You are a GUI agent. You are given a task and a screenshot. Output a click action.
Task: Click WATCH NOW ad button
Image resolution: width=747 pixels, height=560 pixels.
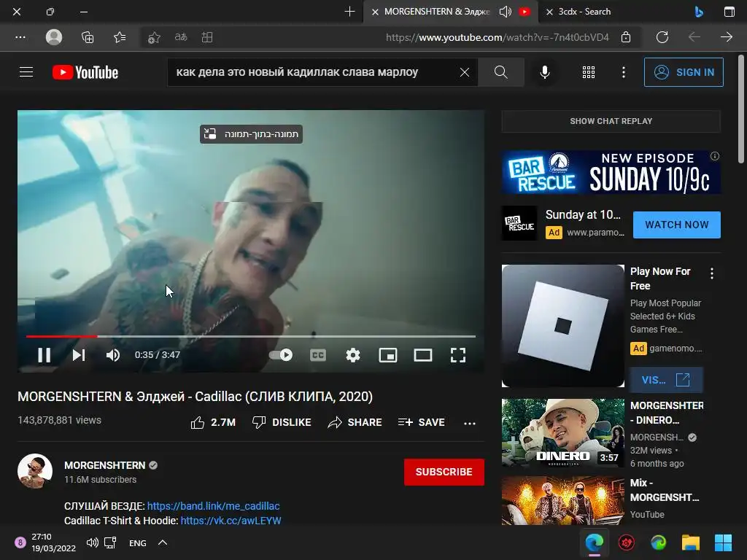676,225
